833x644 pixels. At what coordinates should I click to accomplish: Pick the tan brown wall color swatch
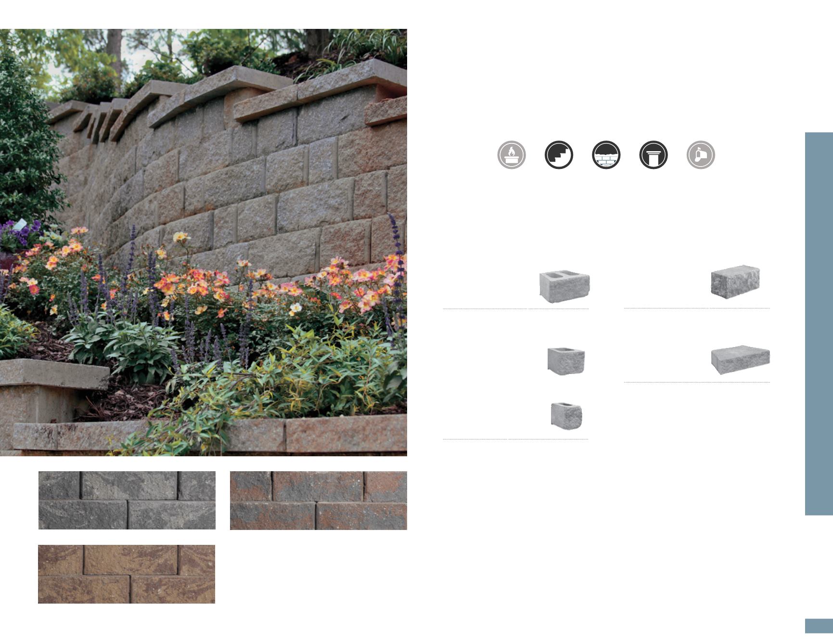coord(127,574)
